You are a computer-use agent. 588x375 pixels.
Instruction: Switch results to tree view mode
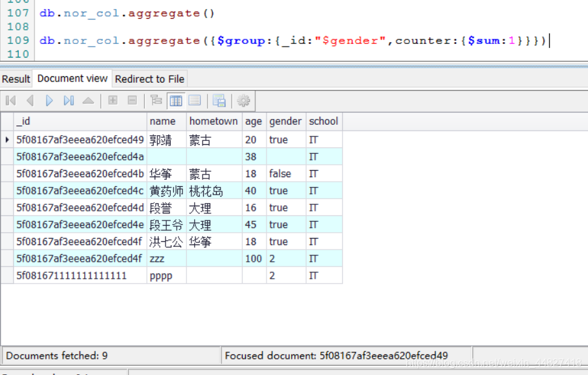click(x=156, y=100)
